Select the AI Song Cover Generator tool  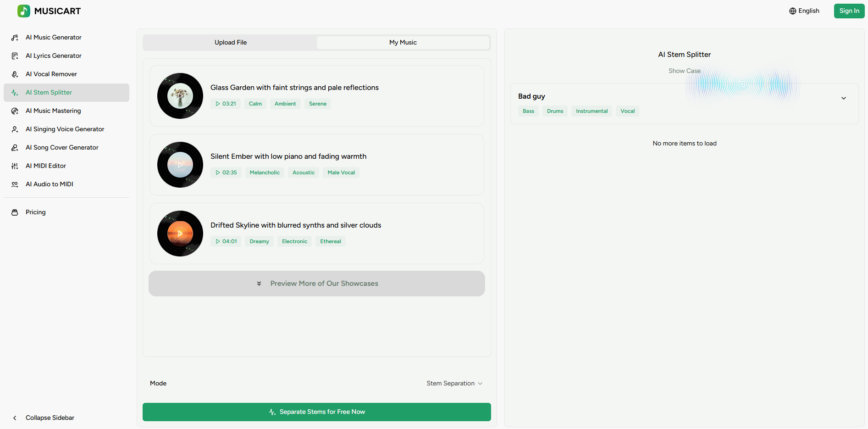pos(62,147)
